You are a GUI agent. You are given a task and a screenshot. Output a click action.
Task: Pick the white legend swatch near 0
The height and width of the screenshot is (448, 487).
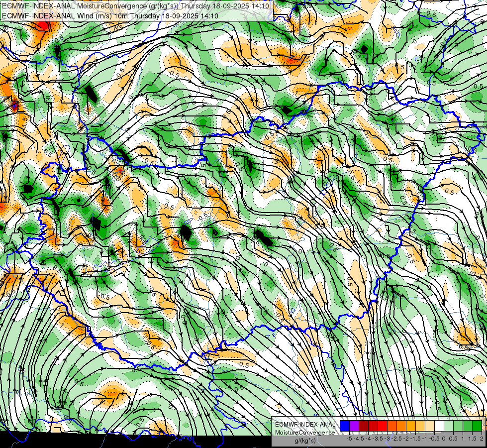pyautogui.click(x=439, y=426)
